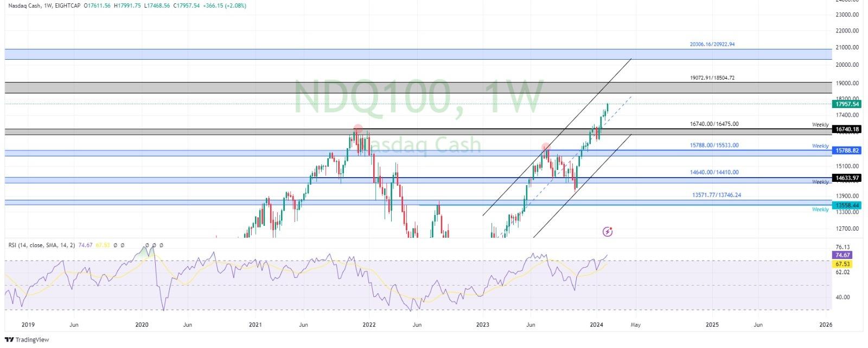868x348 pixels.
Task: Click the high value 'H17991.75' in header
Action: coord(127,6)
